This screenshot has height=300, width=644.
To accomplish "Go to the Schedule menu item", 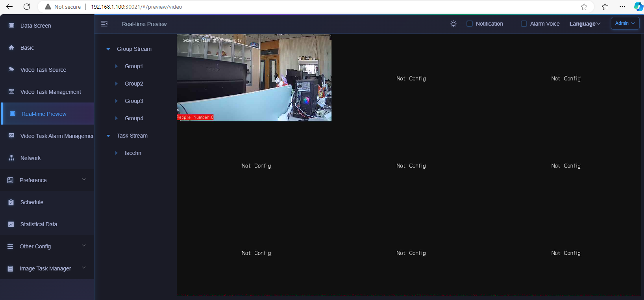I will point(32,202).
